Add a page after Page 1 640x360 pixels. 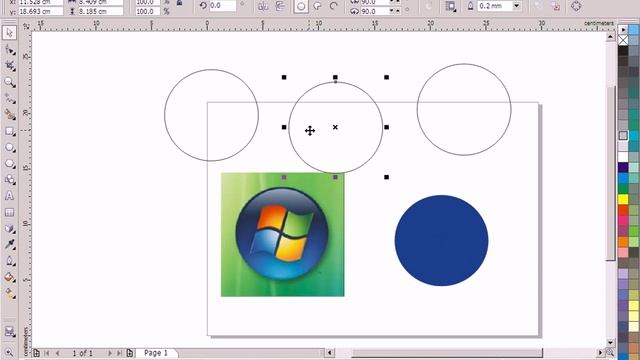click(130, 353)
